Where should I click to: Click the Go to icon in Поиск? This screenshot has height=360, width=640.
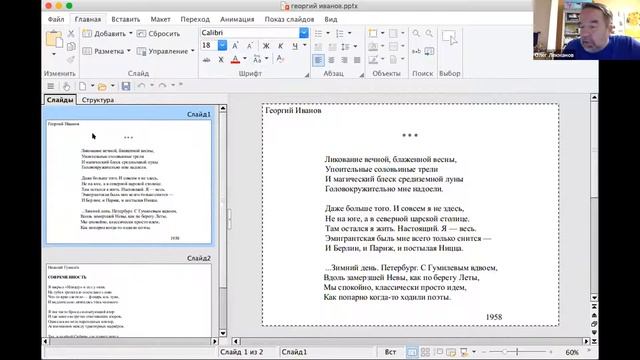[429, 51]
